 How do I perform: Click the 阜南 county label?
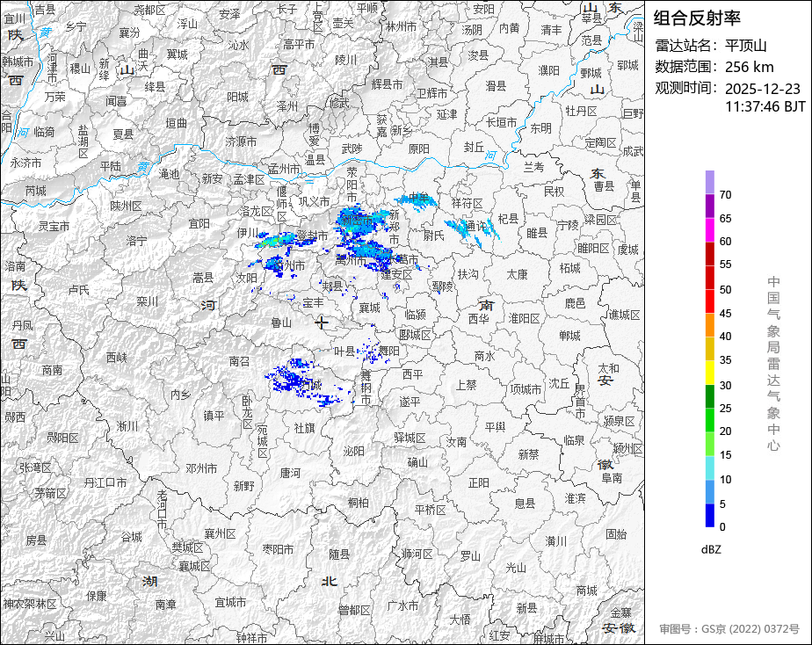click(612, 478)
